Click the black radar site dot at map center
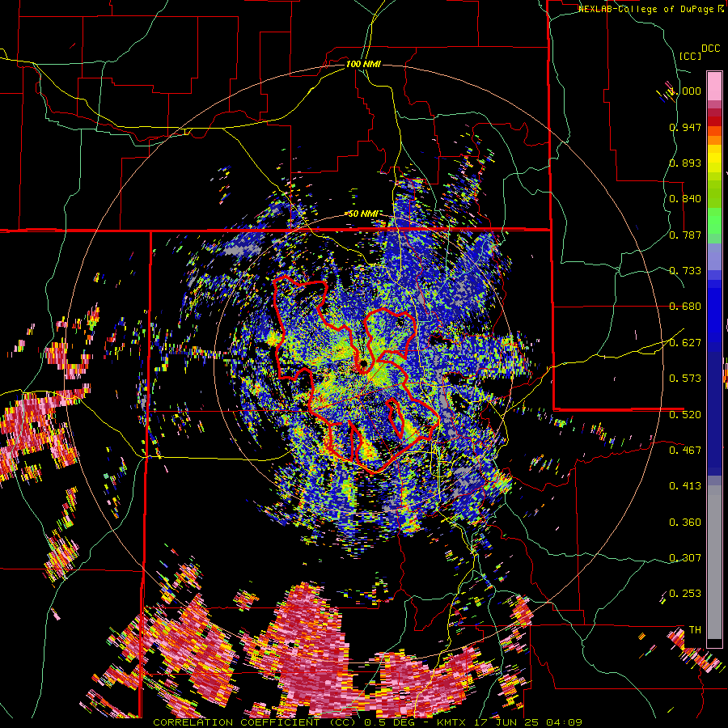This screenshot has height=728, width=728. [362, 363]
